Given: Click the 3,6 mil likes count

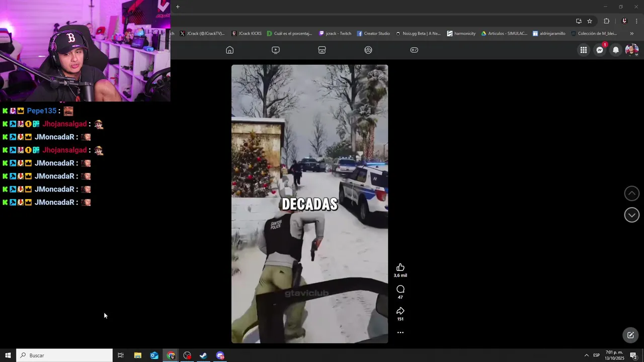Looking at the screenshot, I should click(400, 276).
